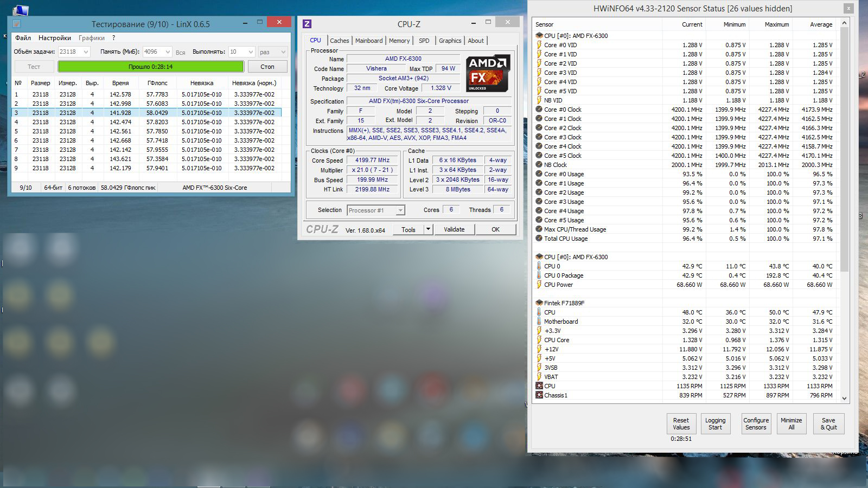Click the scroll down arrow in HWiNFO64
Image resolution: width=868 pixels, height=488 pixels.
pyautogui.click(x=844, y=398)
